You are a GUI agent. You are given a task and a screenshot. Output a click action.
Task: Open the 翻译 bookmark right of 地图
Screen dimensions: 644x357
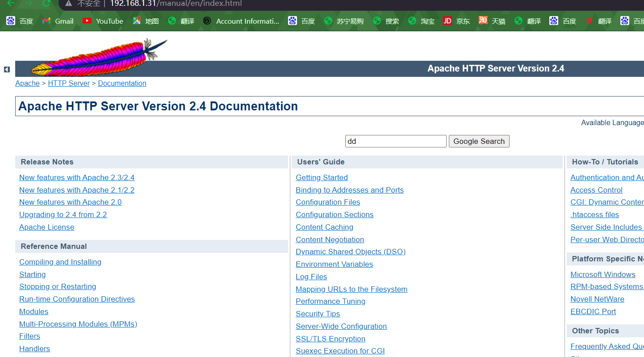click(x=181, y=21)
